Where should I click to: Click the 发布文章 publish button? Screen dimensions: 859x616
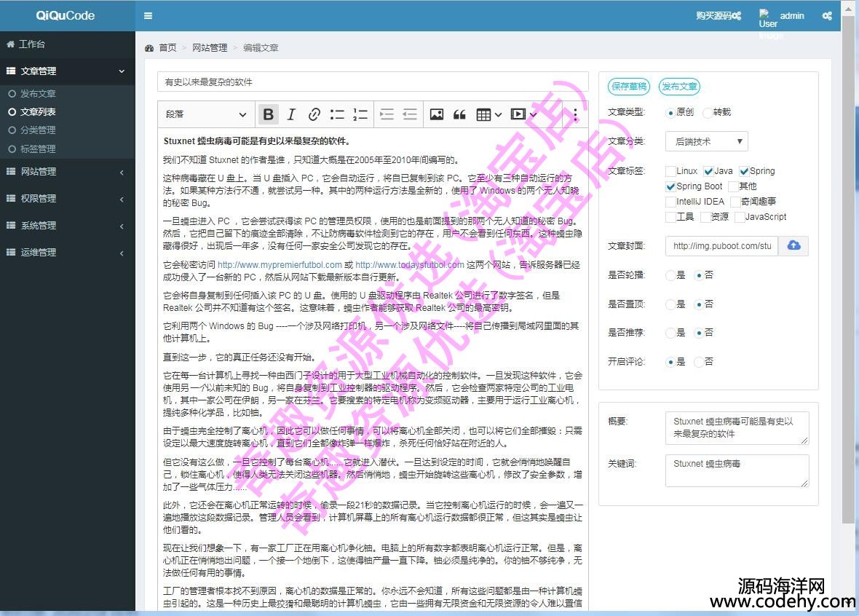coord(679,86)
